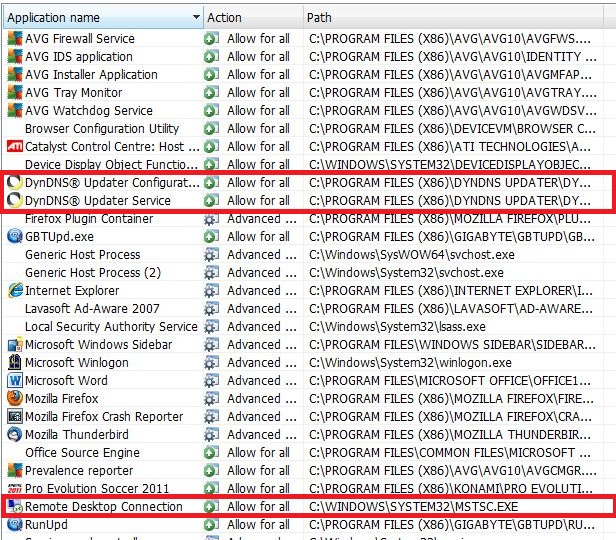Change the Device Display Object action
The image size is (616, 540).
point(258,165)
